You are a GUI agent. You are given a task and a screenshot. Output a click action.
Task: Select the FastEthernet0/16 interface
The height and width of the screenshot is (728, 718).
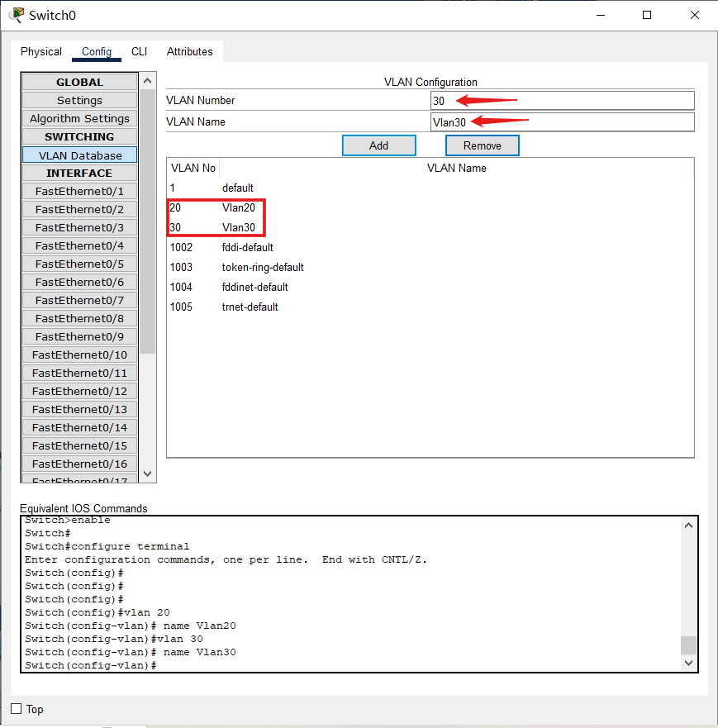(79, 464)
